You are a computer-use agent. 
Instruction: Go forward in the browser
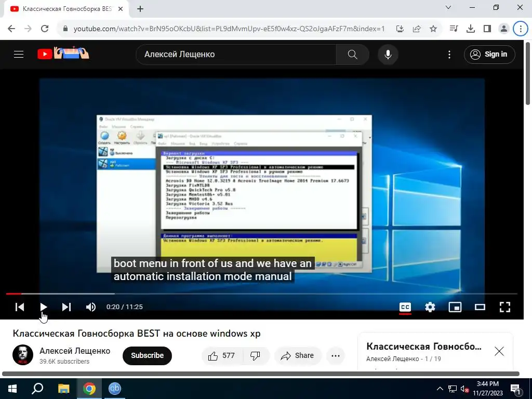pyautogui.click(x=28, y=29)
